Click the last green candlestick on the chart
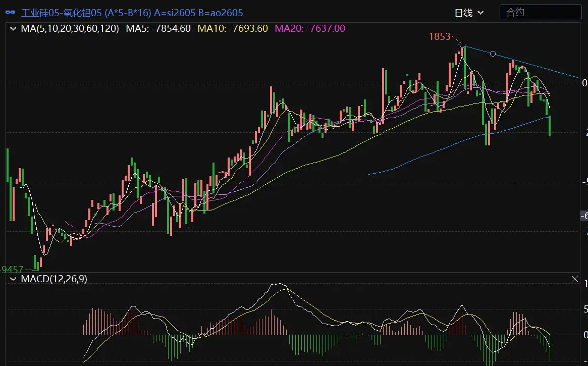Image resolution: width=588 pixels, height=366 pixels. click(x=549, y=126)
